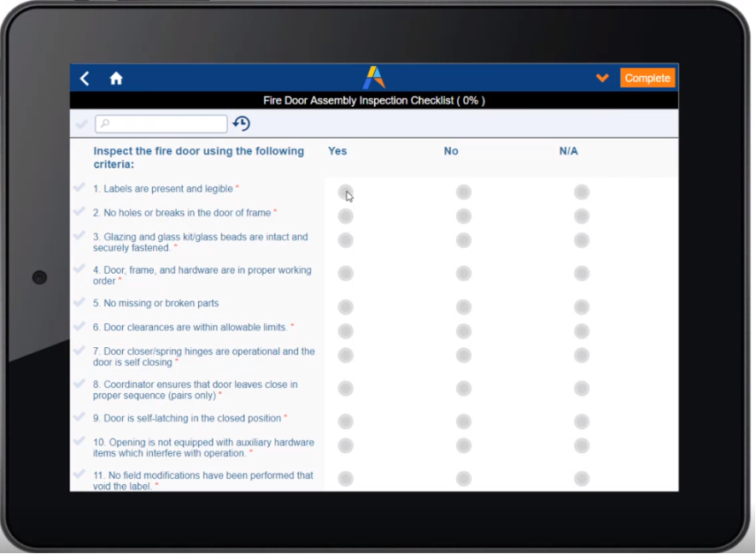
Task: Select Yes for no holes or breaks
Action: (346, 216)
